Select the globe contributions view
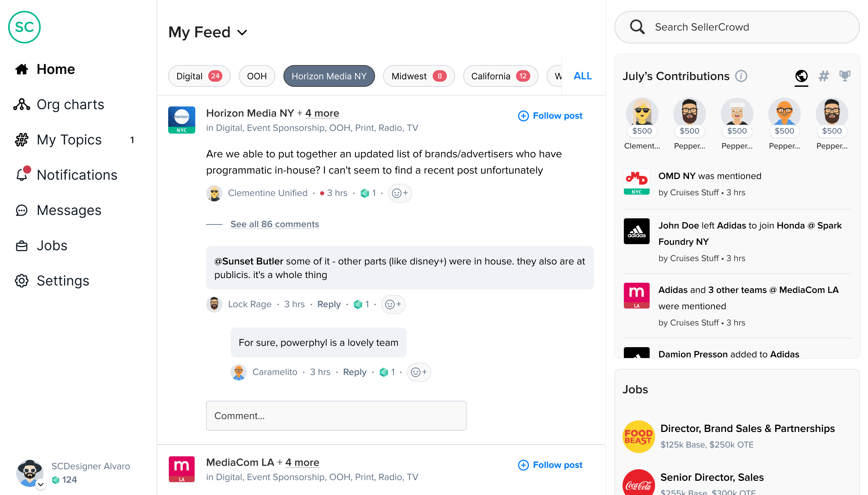 [801, 76]
